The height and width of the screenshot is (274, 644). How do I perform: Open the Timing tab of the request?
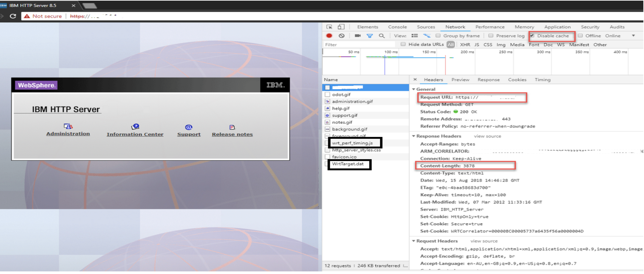[542, 79]
